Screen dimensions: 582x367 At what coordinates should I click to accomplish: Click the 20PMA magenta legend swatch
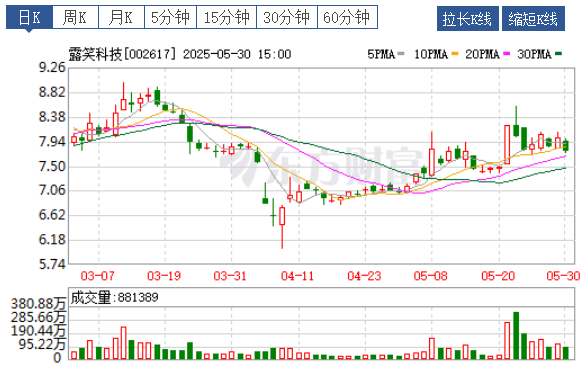(x=507, y=54)
